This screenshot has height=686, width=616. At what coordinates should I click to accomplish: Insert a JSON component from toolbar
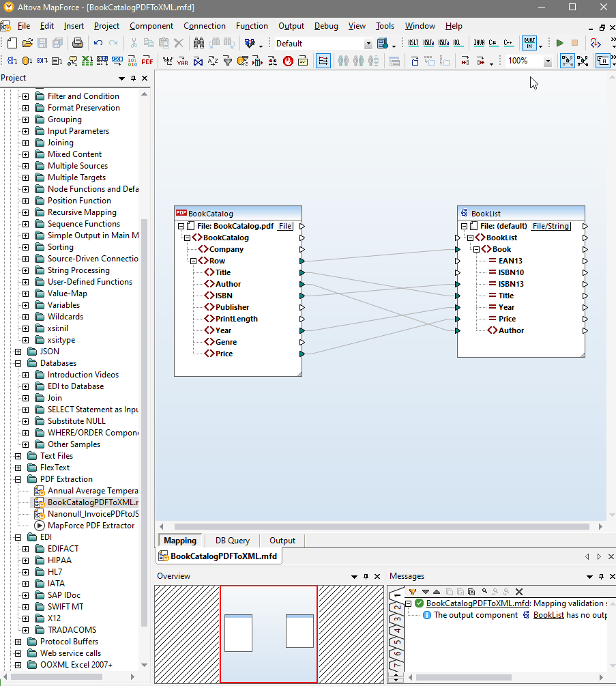[117, 61]
